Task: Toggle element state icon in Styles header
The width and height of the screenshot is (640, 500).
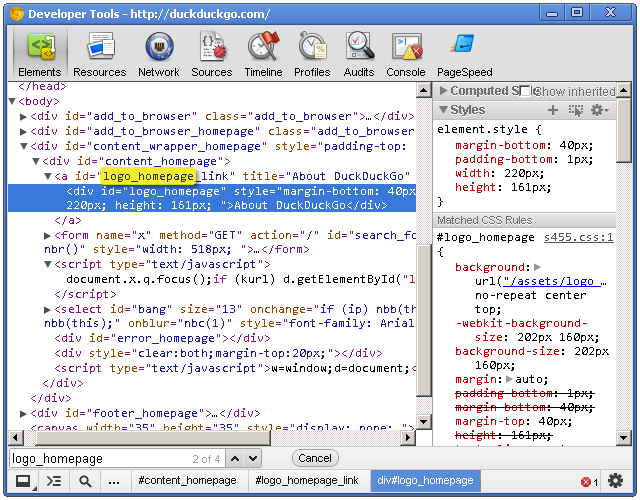Action: (576, 110)
